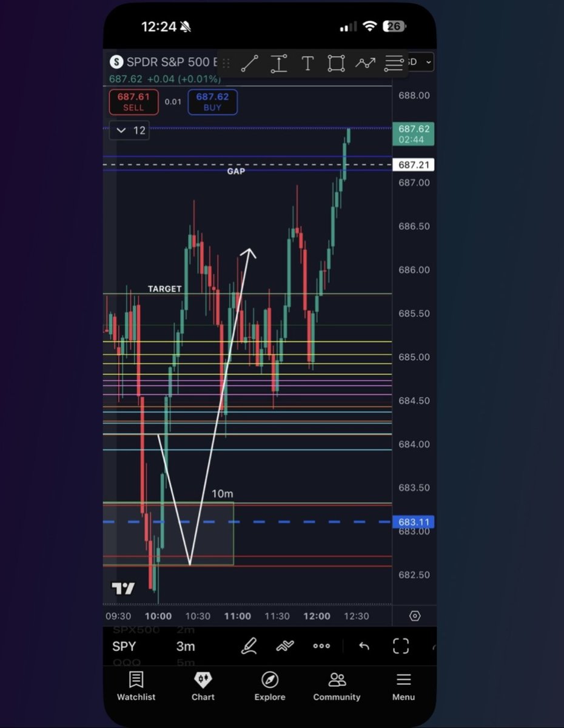This screenshot has width=564, height=728.
Task: Select the Trend Line drawing tool
Action: click(250, 62)
